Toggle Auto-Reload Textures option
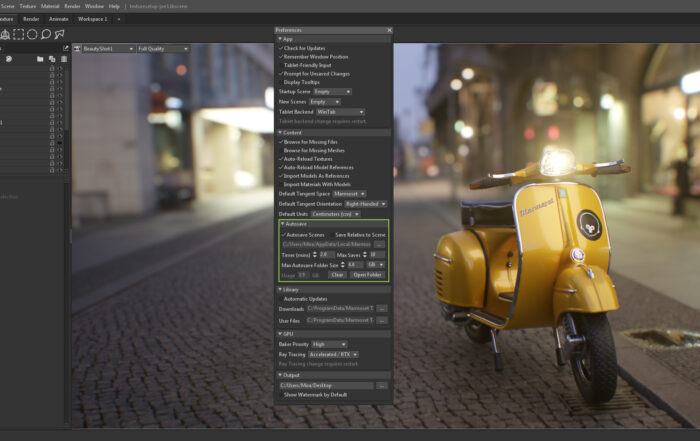Image resolution: width=700 pixels, height=441 pixels. [x=281, y=159]
